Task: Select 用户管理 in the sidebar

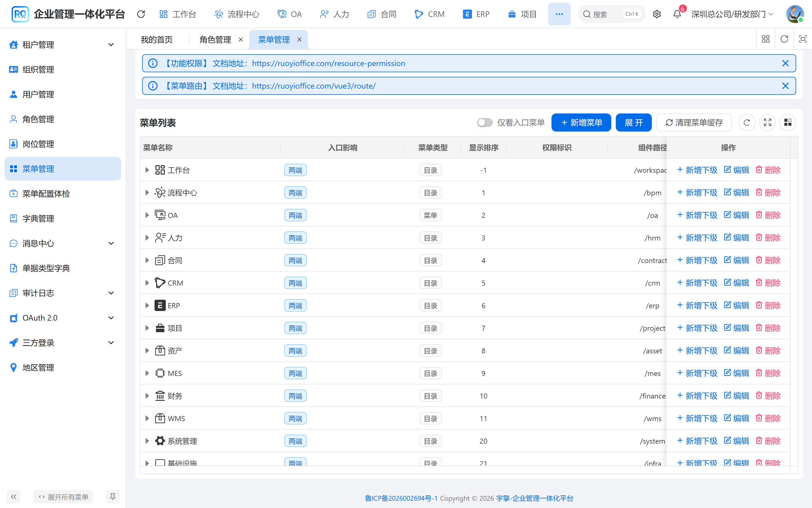Action: pyautogui.click(x=63, y=95)
